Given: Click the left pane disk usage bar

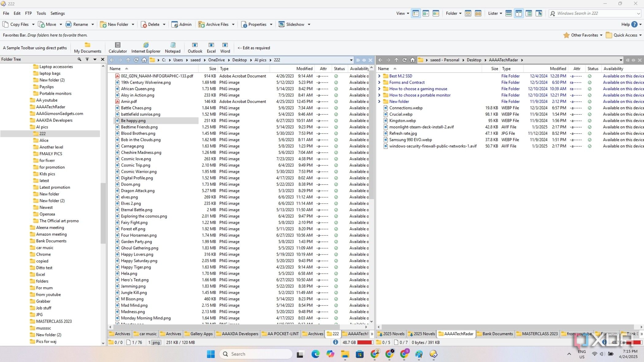Looking at the screenshot, I should point(365,342).
